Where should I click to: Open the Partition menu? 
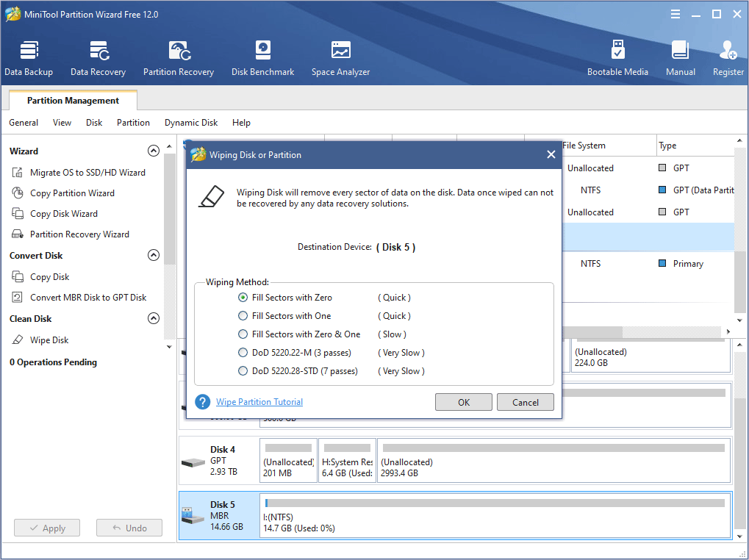[x=133, y=123]
